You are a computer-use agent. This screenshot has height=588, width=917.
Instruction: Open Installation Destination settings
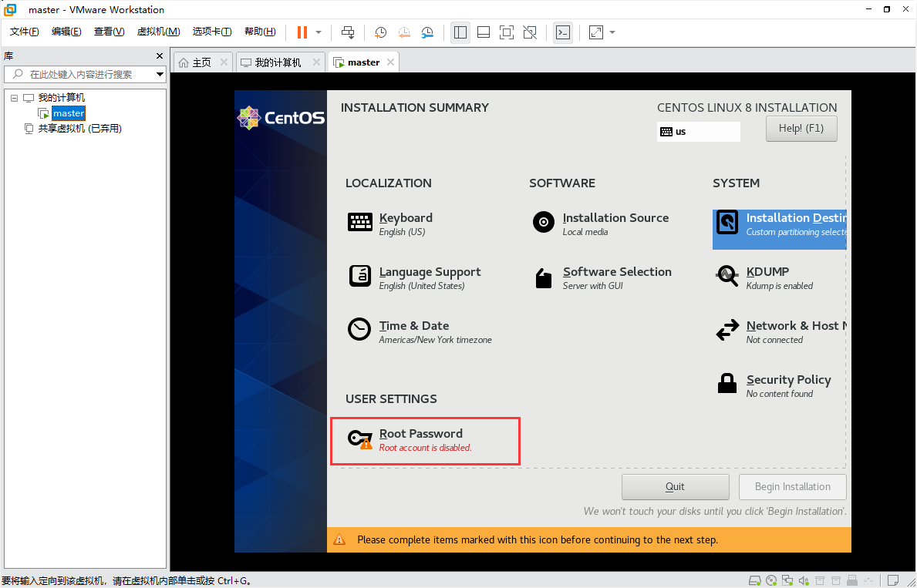(x=780, y=230)
